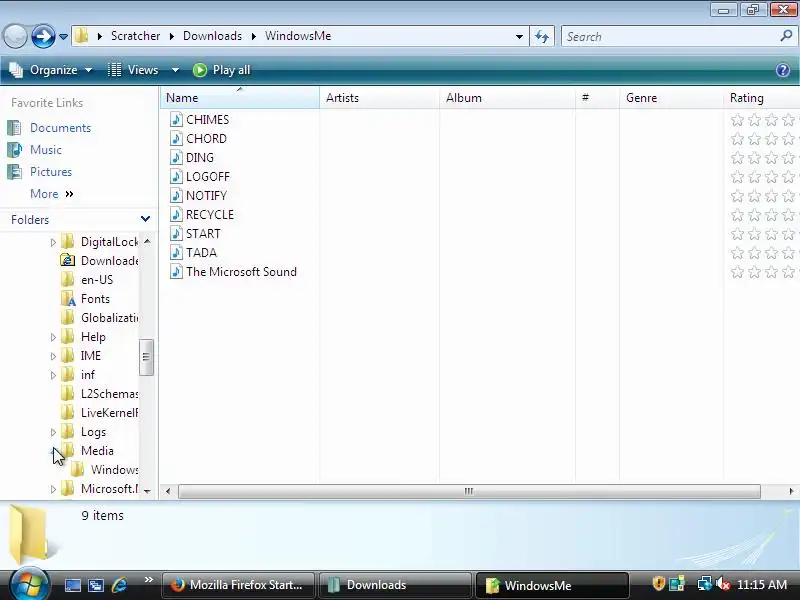This screenshot has width=800, height=600.
Task: Click Play all in the toolbar
Action: [222, 70]
